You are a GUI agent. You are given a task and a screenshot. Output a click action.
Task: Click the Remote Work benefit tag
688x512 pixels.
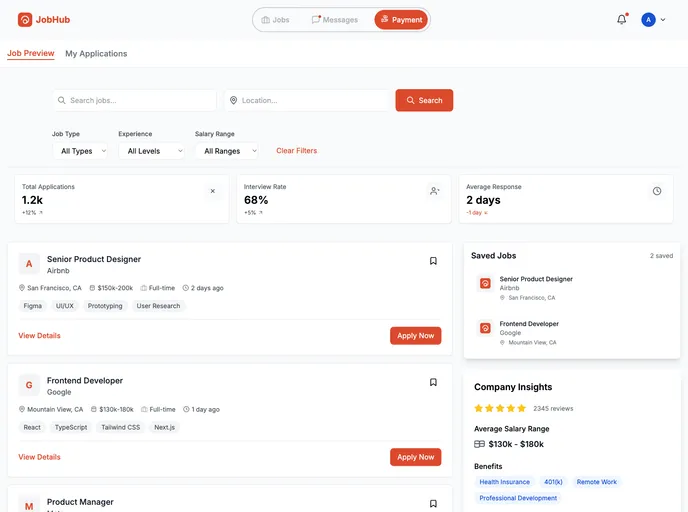(x=597, y=482)
